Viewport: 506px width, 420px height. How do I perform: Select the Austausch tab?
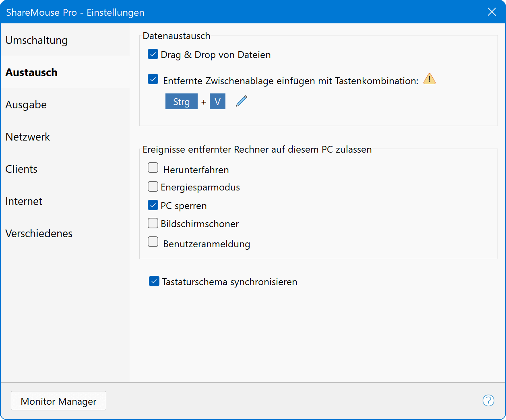pos(65,72)
